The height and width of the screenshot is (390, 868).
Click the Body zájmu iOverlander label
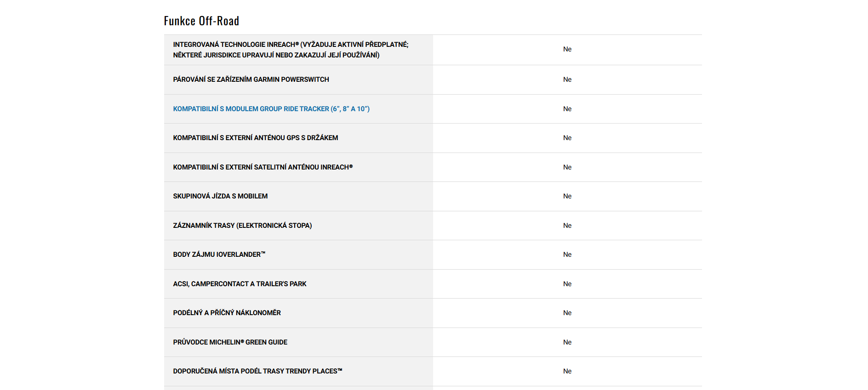pyautogui.click(x=219, y=254)
